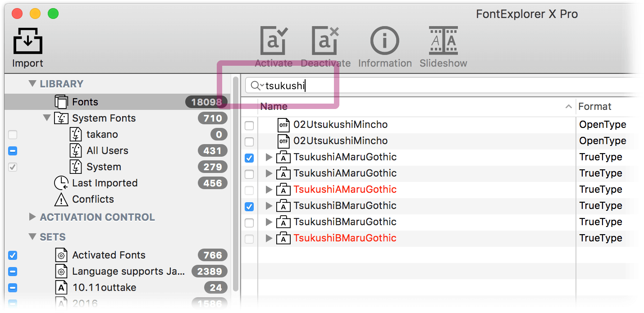644x313 pixels.
Task: Click the 431 All Users count
Action: point(213,151)
